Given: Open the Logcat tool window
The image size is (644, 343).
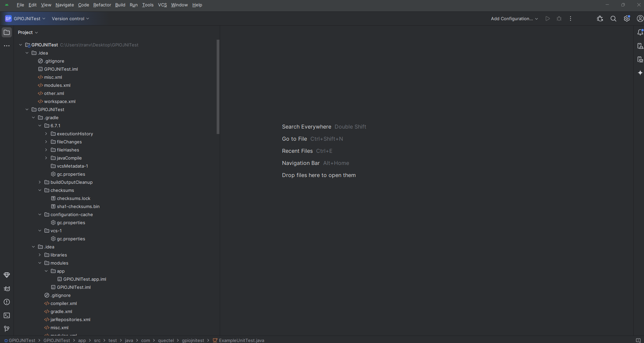Looking at the screenshot, I should tap(7, 288).
